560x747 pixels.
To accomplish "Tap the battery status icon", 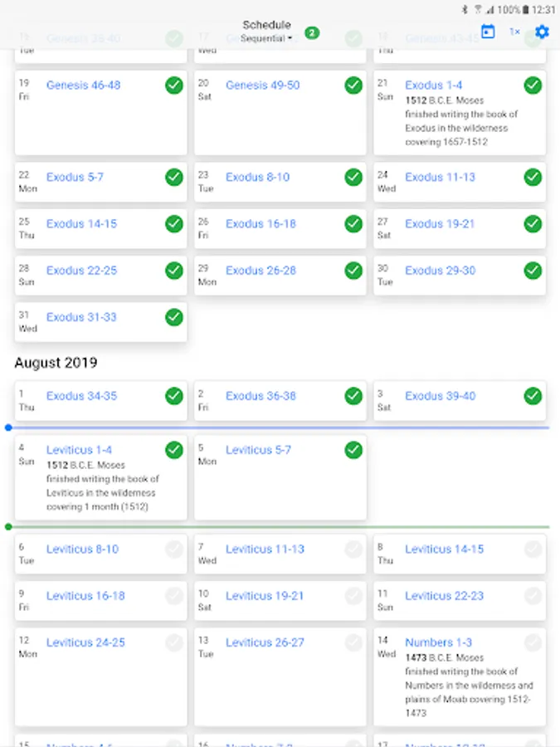I will coord(526,10).
